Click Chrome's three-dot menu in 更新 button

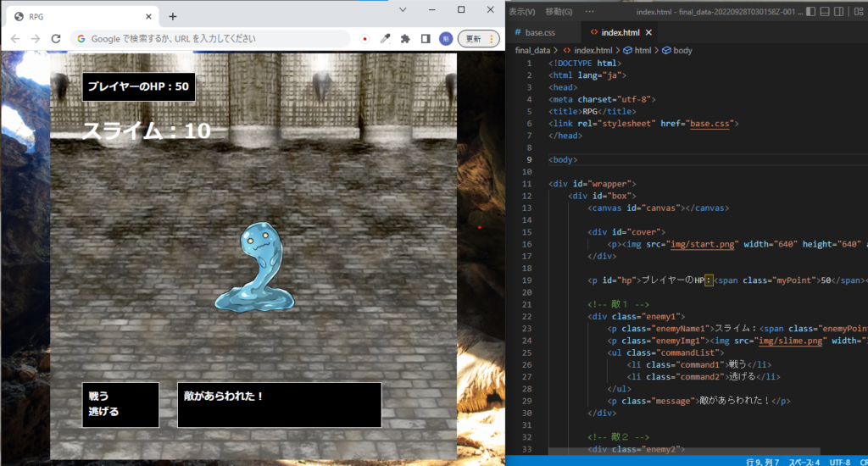click(x=491, y=39)
